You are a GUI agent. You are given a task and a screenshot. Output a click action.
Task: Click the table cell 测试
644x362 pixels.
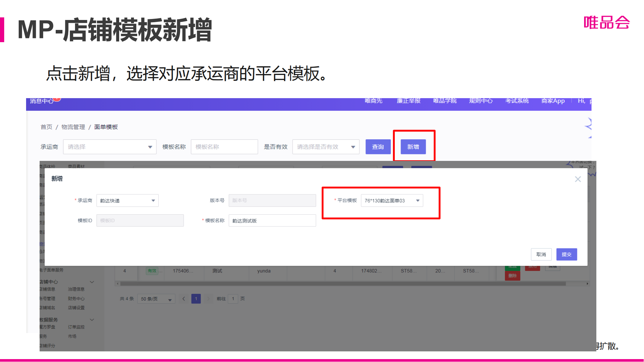click(x=217, y=271)
